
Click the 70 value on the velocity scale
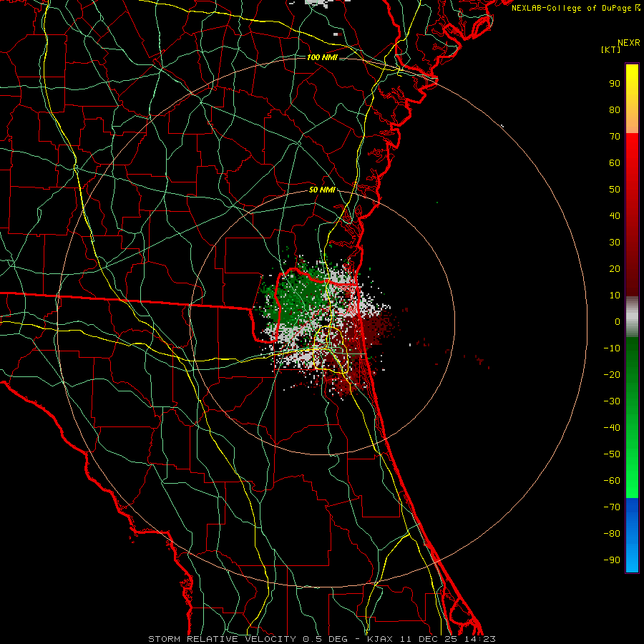click(615, 137)
